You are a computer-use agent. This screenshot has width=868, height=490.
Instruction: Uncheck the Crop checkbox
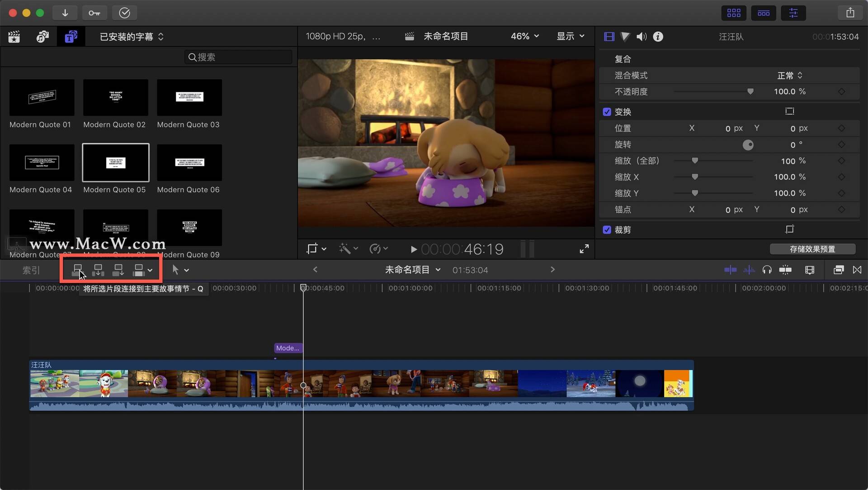[607, 230]
